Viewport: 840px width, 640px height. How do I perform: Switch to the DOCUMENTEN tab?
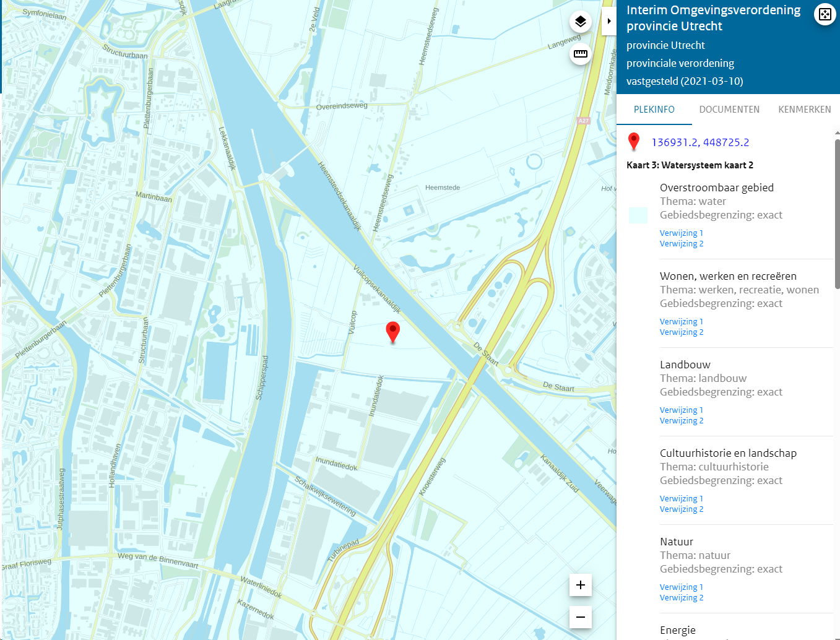click(729, 110)
